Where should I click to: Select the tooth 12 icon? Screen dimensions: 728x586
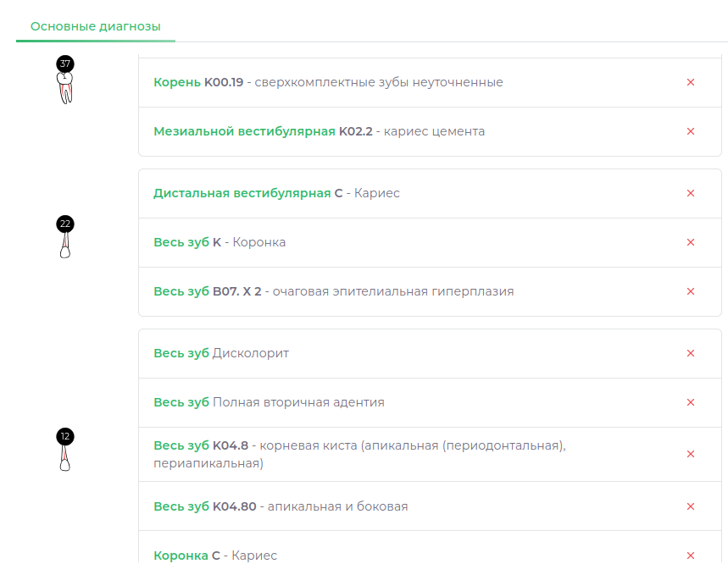coord(64,451)
